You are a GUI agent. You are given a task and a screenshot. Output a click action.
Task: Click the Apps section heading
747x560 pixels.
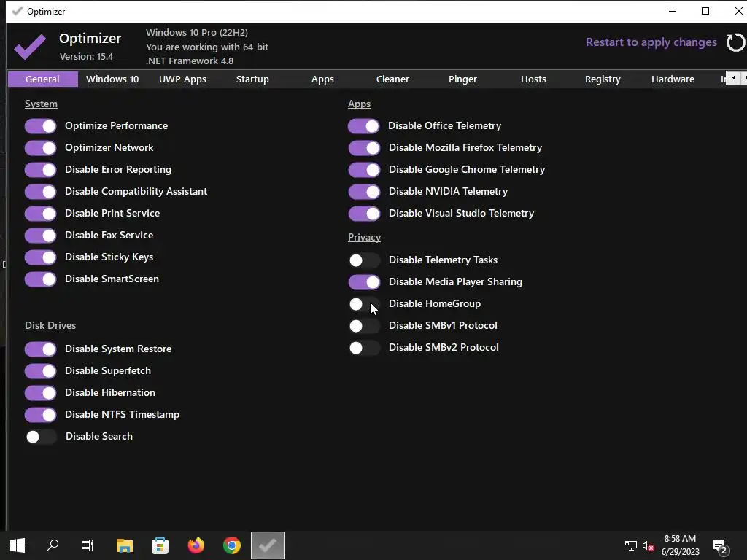point(359,104)
